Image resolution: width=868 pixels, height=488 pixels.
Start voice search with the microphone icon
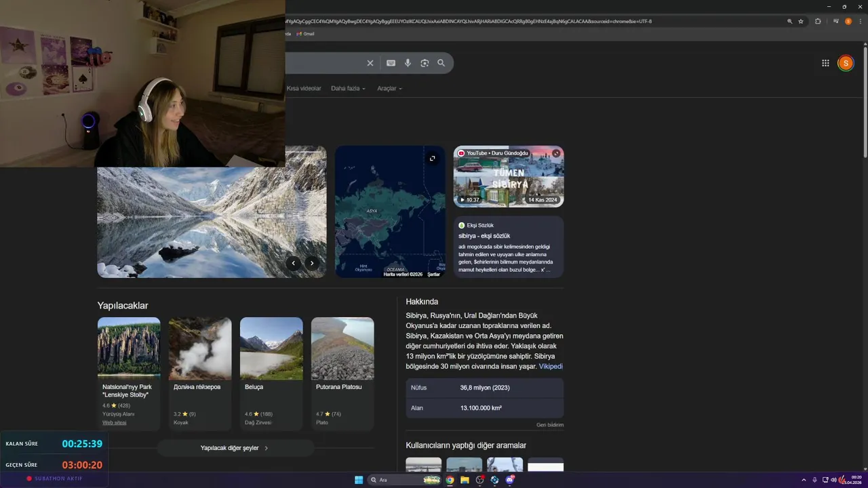[408, 63]
